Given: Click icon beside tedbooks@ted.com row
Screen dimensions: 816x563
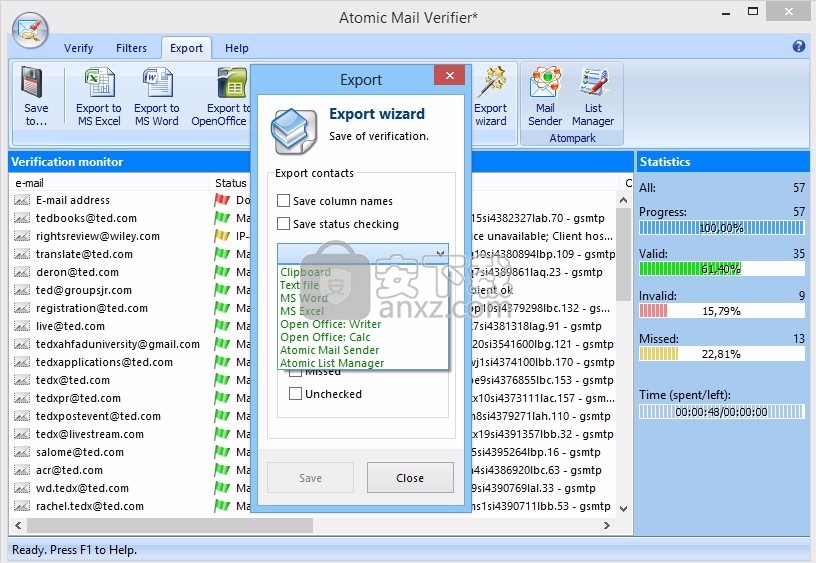Looking at the screenshot, I should [x=22, y=218].
